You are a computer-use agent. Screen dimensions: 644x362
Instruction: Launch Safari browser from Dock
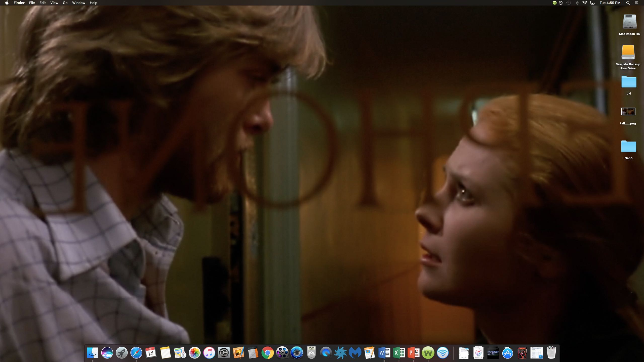tap(136, 353)
